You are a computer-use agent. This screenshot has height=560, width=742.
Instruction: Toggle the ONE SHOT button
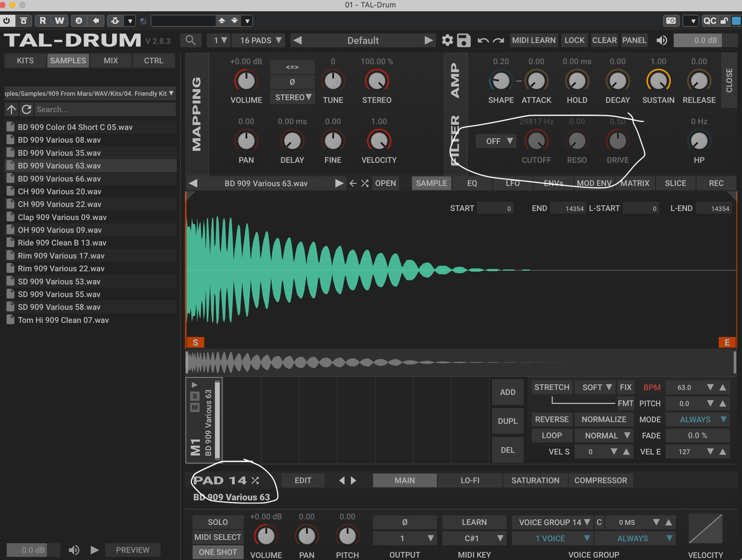217,552
